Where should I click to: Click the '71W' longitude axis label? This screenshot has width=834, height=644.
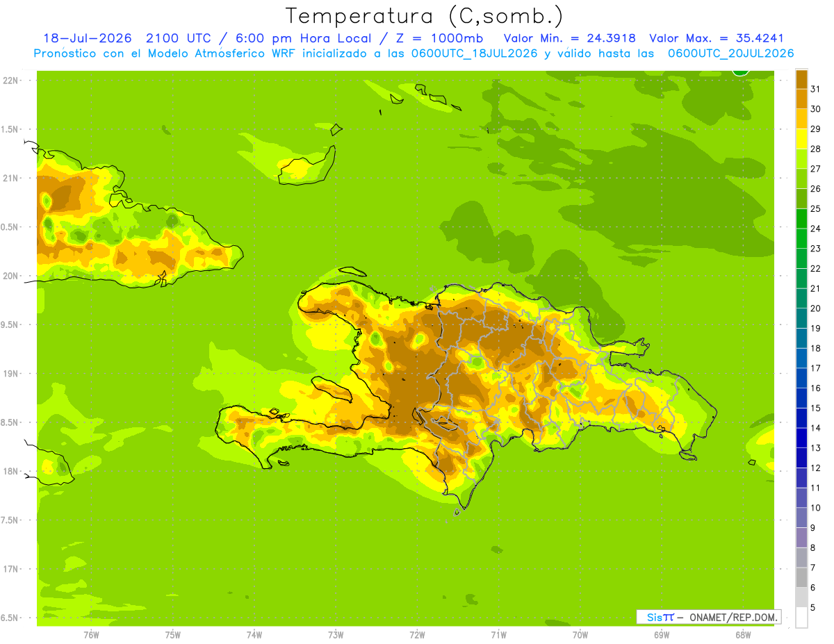[498, 635]
